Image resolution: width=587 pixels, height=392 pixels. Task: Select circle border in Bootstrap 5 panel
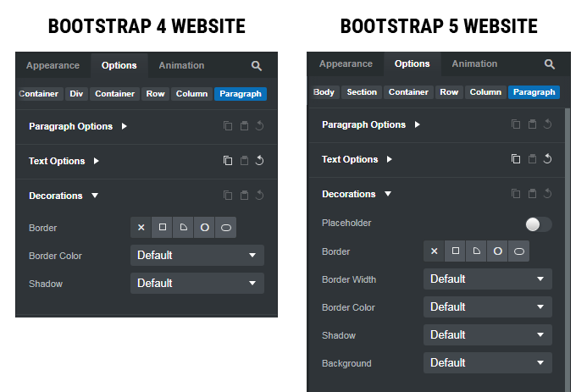[x=497, y=251]
